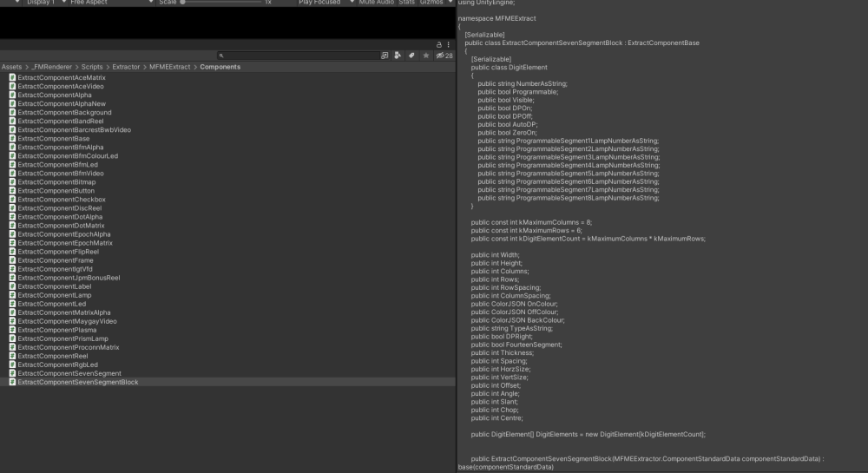Click the search by label tag icon
This screenshot has width=868, height=473.
tap(411, 56)
